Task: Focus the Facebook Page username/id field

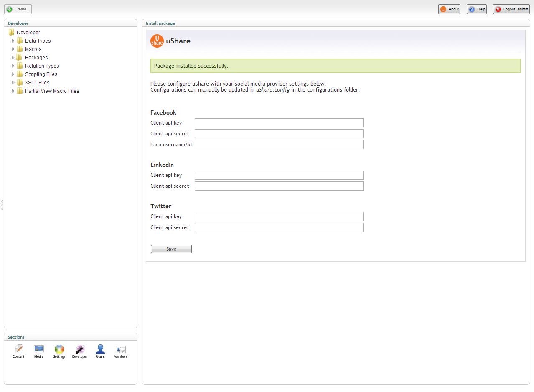Action: pos(279,145)
